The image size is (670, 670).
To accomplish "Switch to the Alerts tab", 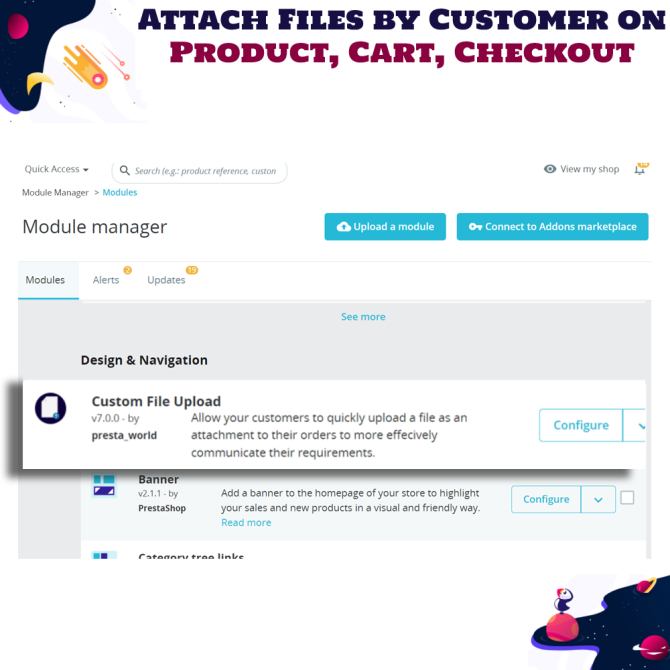I will 106,280.
